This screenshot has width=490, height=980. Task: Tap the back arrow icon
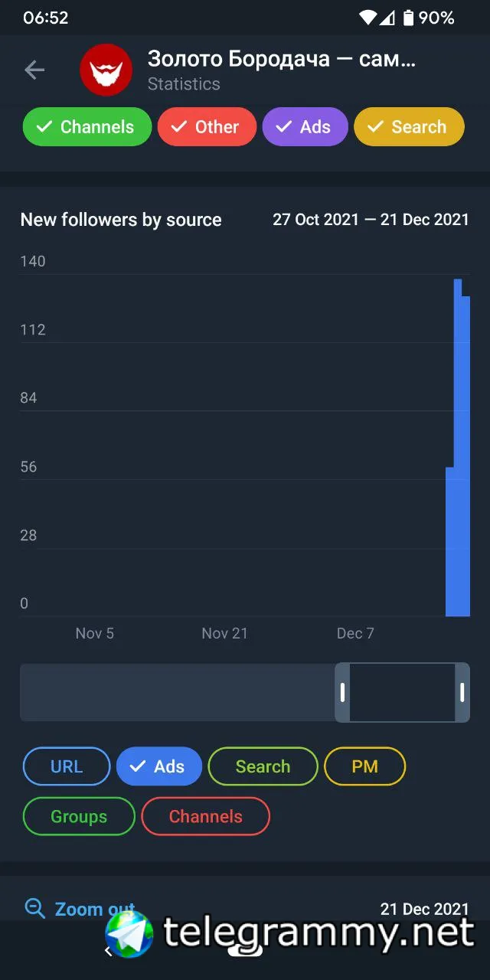coord(34,70)
